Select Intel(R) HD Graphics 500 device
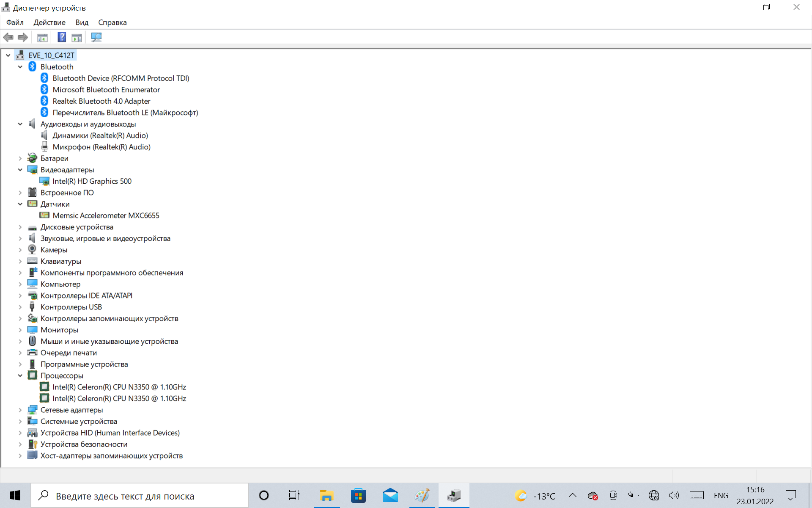 (92, 181)
